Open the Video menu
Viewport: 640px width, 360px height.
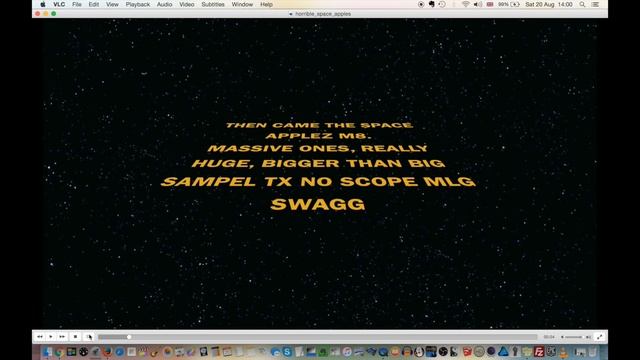point(187,4)
